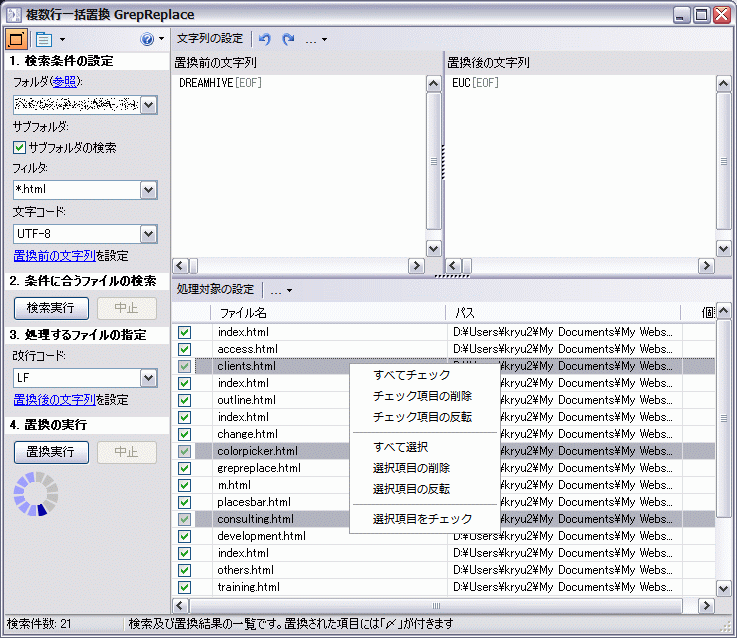Click the ファイル名 column header
The height and width of the screenshot is (638, 737).
pos(243,313)
